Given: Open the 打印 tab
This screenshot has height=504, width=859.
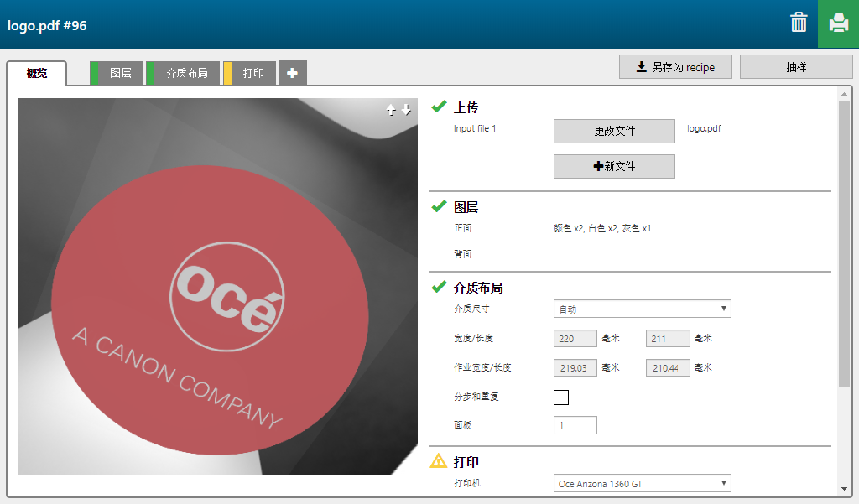Looking at the screenshot, I should click(x=249, y=73).
